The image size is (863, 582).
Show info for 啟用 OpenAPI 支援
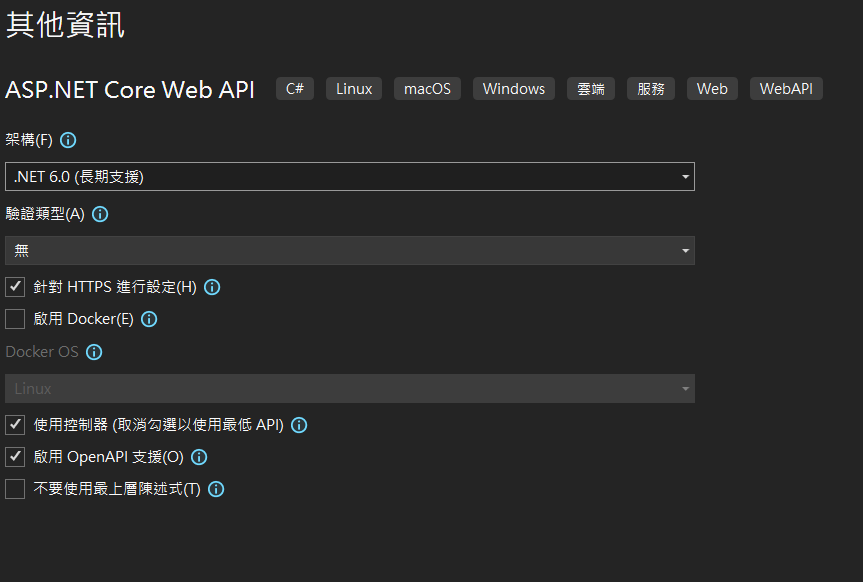point(199,457)
